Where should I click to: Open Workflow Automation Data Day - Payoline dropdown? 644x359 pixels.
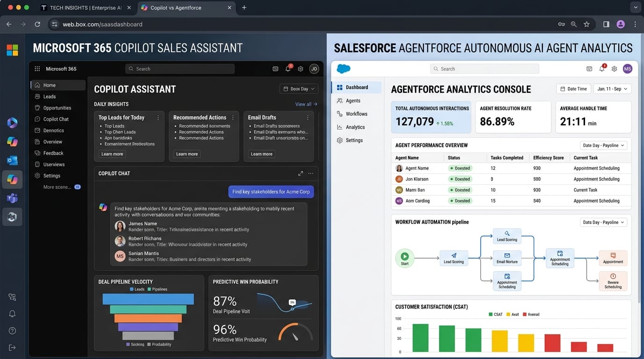pos(603,223)
